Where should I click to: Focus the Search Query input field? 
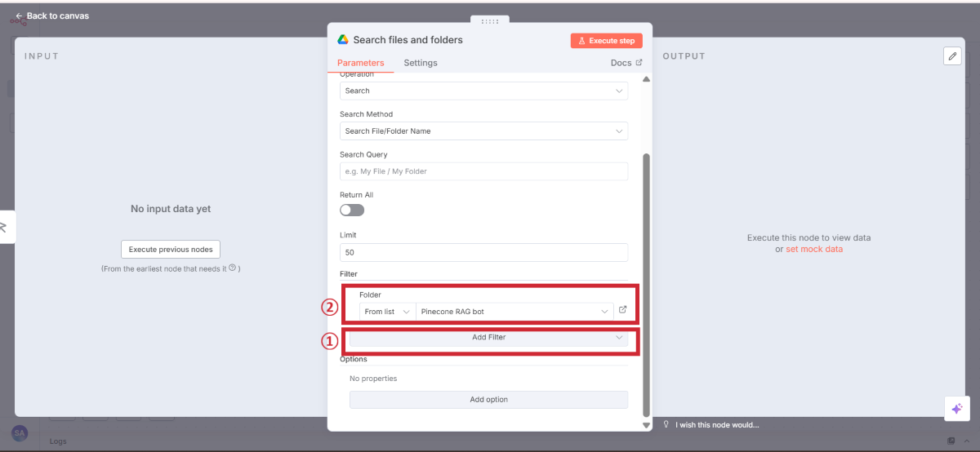[x=483, y=171]
